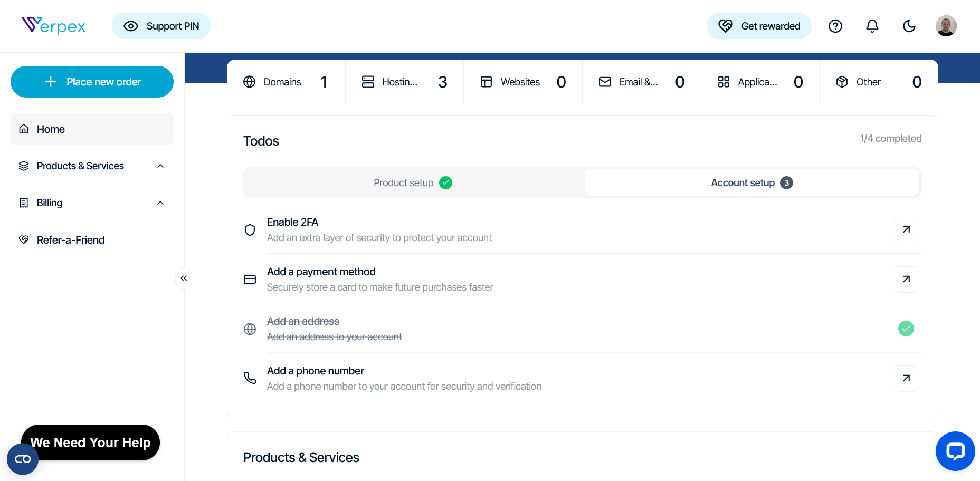The width and height of the screenshot is (980, 481).
Task: Click the Product setup green checkmark
Action: (x=446, y=183)
